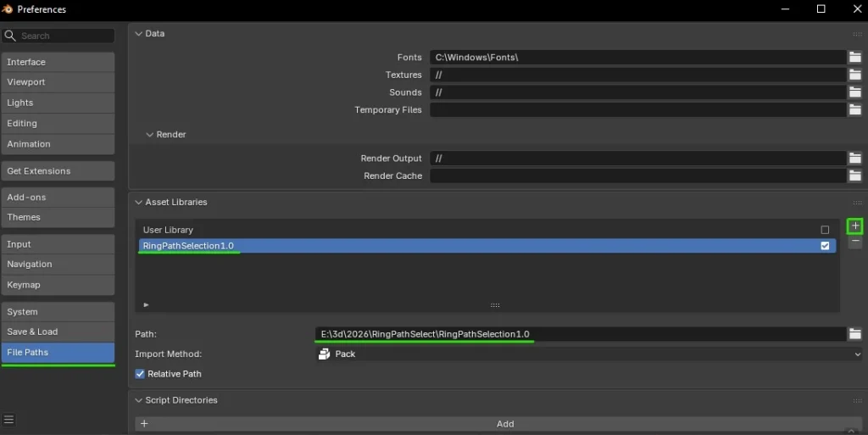Switch to the Add-ons preferences tab
Viewport: 868px width, 435px height.
point(58,198)
